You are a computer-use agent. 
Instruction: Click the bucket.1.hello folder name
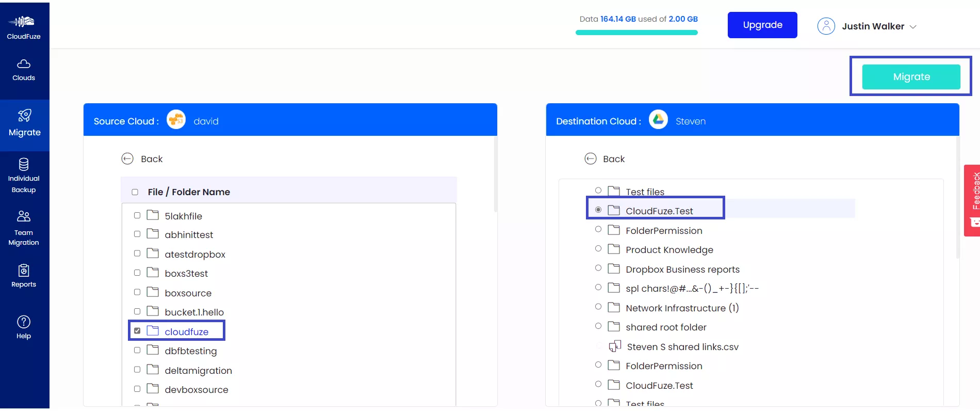pyautogui.click(x=194, y=312)
